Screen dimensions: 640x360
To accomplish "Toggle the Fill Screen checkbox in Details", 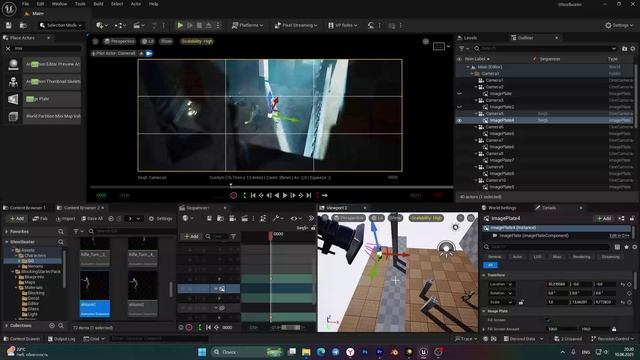I will coord(548,320).
